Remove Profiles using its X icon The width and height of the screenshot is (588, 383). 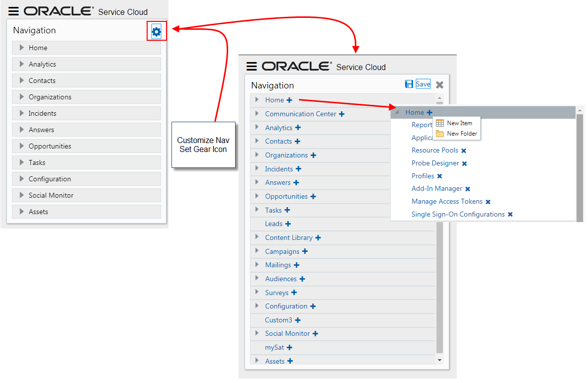(439, 175)
